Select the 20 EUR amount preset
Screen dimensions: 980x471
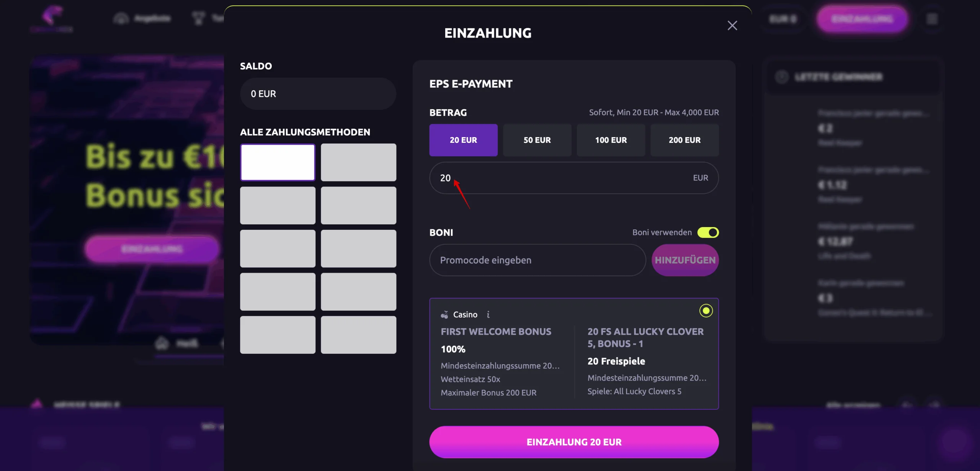tap(464, 140)
